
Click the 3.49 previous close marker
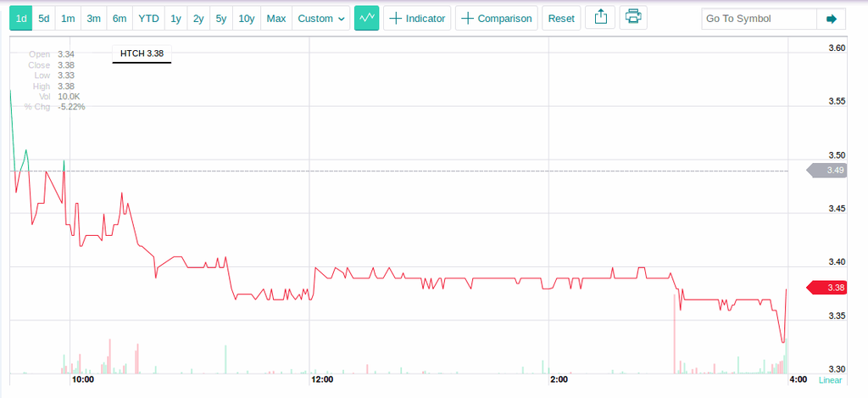pyautogui.click(x=828, y=171)
